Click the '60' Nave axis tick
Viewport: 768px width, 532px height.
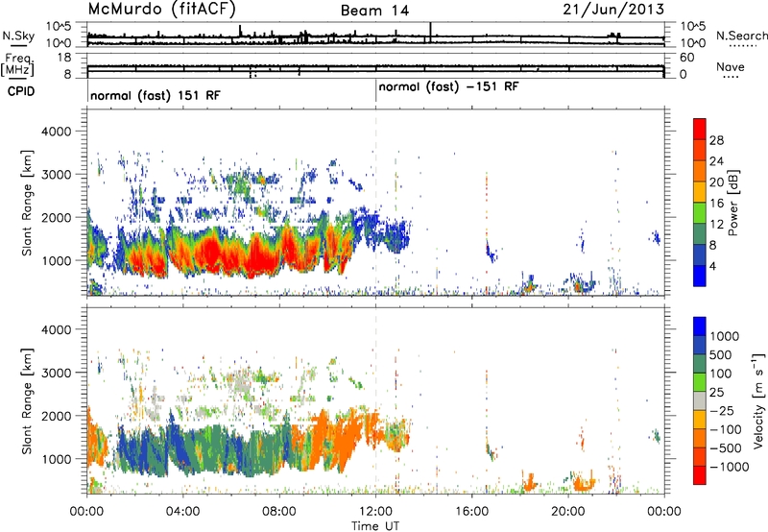pyautogui.click(x=686, y=58)
